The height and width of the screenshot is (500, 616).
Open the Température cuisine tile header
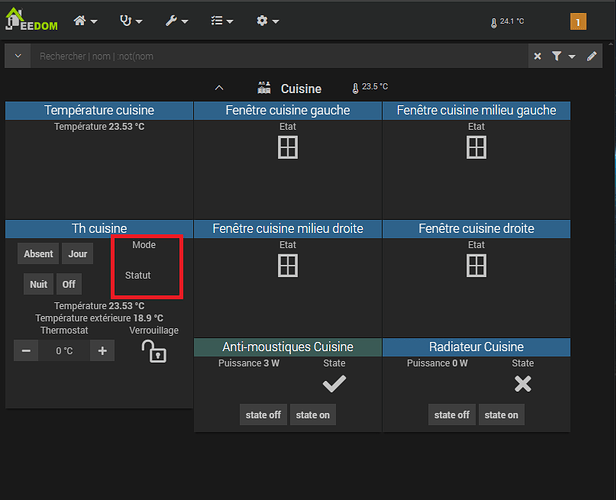(99, 110)
